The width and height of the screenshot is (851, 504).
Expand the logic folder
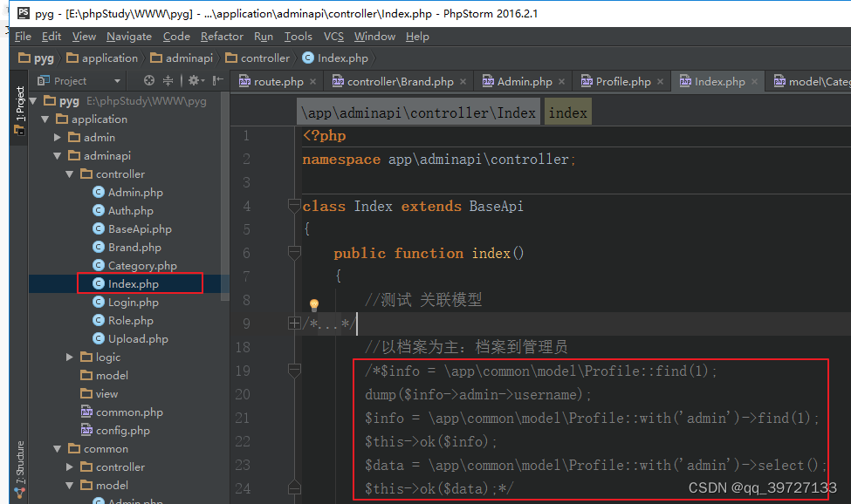[69, 358]
